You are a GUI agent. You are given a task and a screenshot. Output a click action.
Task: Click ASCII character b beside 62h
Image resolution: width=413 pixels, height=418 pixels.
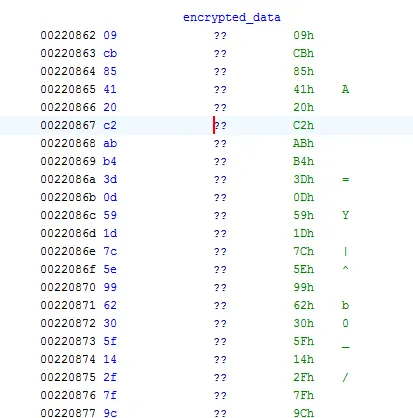tap(345, 305)
